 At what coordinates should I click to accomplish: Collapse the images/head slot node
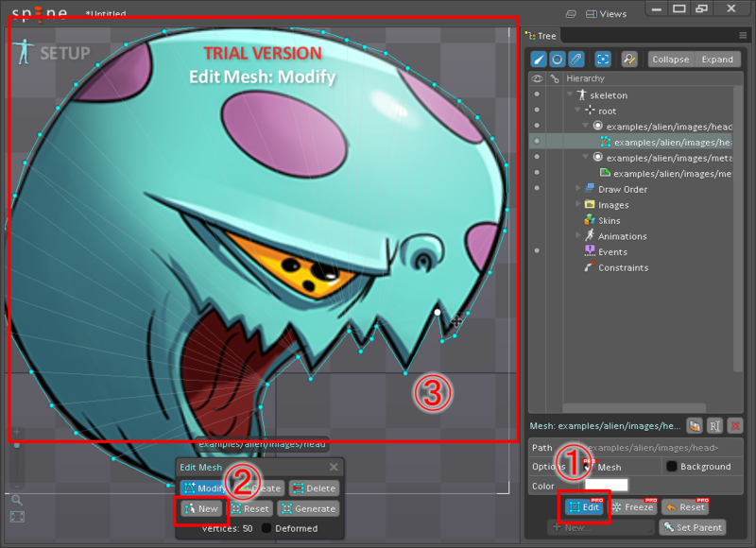585,126
